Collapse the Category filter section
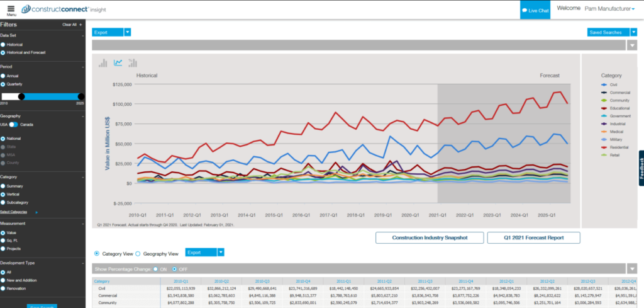The height and width of the screenshot is (308, 644). pyautogui.click(x=82, y=177)
